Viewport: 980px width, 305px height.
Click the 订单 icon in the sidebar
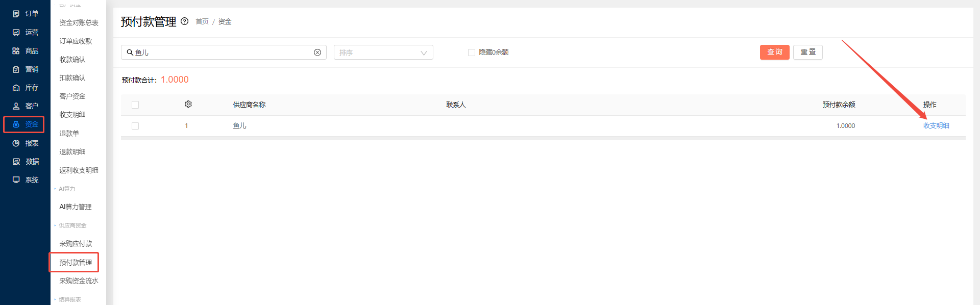click(16, 14)
